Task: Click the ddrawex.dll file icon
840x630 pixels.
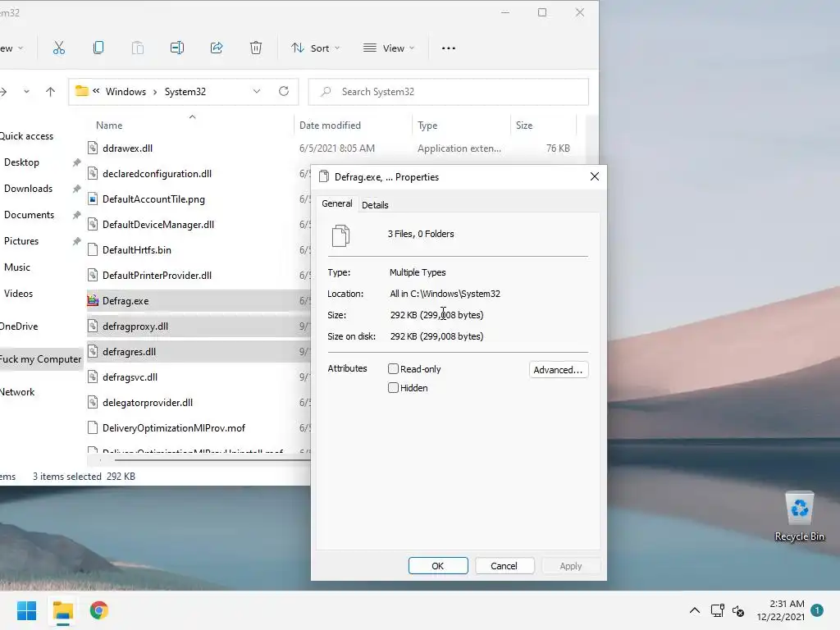Action: 93,148
